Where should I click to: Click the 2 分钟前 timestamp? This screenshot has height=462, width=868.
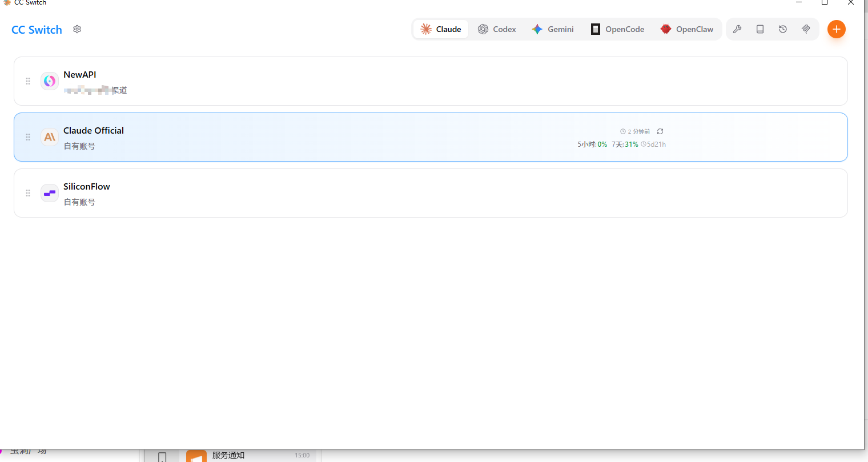(635, 131)
